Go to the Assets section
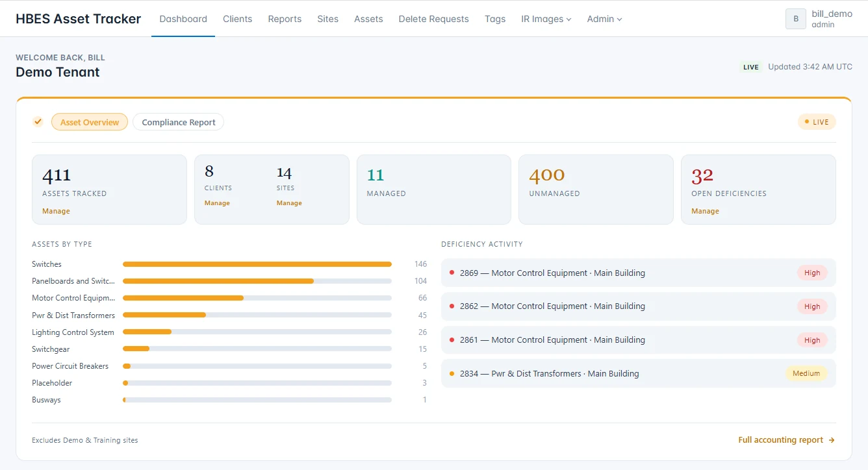Screen dimensions: 868x470 368,19
